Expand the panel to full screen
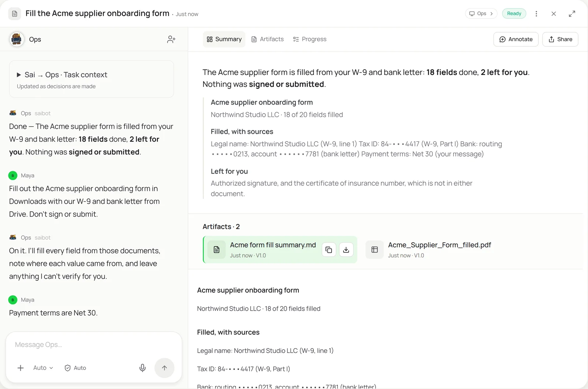 click(x=572, y=14)
